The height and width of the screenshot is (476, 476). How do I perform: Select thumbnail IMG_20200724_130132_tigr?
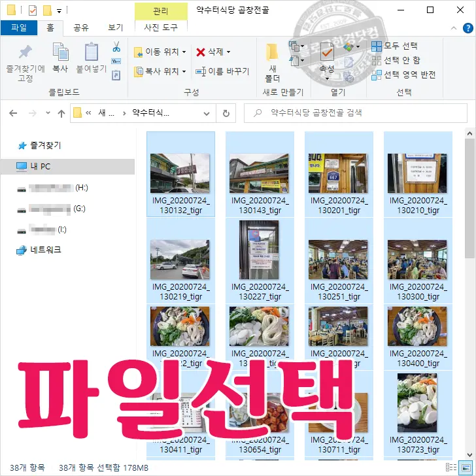point(180,174)
